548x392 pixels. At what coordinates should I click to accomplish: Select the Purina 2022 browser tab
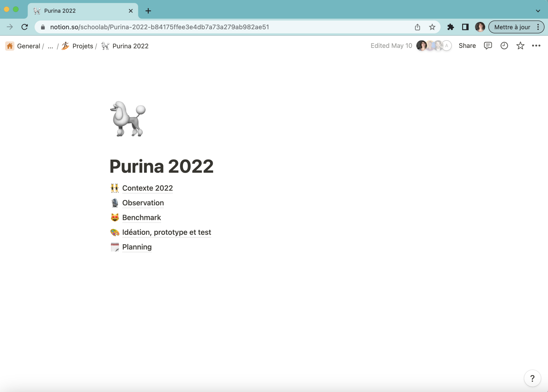click(x=83, y=11)
